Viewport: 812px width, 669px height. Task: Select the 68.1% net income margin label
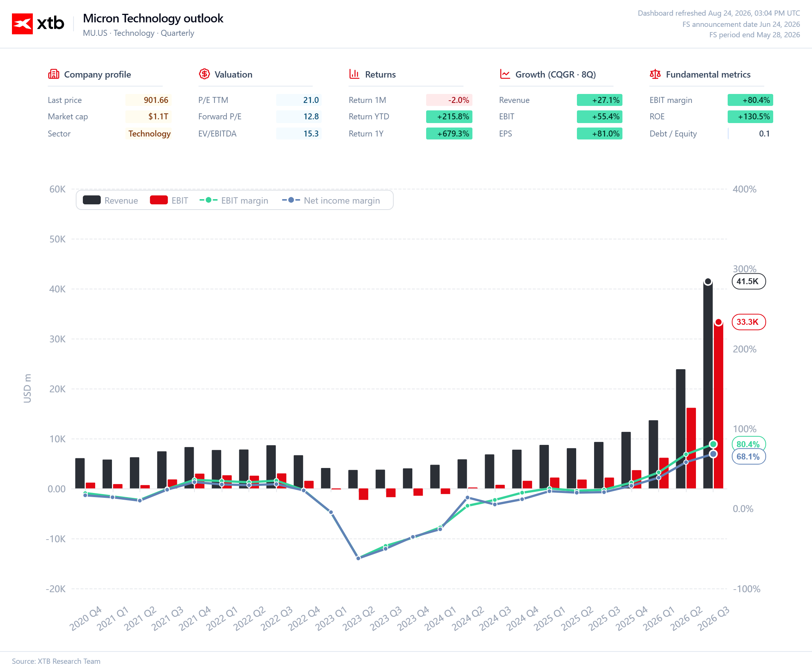point(749,457)
